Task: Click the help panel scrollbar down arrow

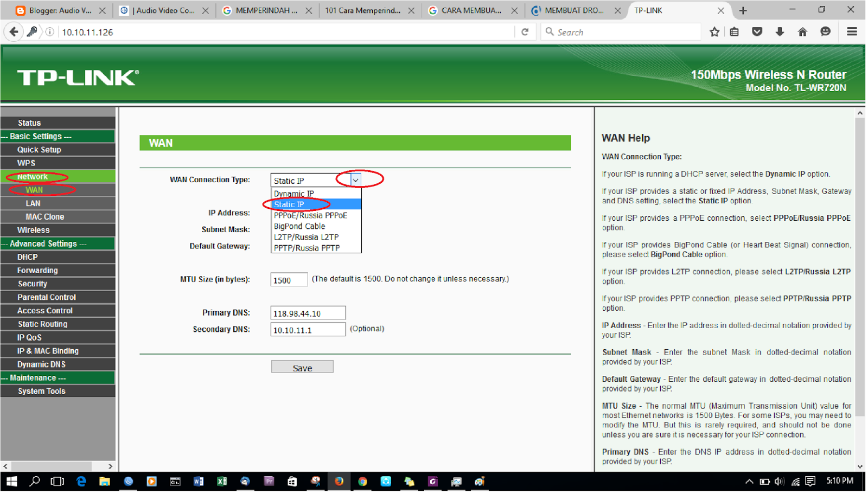Action: tap(860, 466)
